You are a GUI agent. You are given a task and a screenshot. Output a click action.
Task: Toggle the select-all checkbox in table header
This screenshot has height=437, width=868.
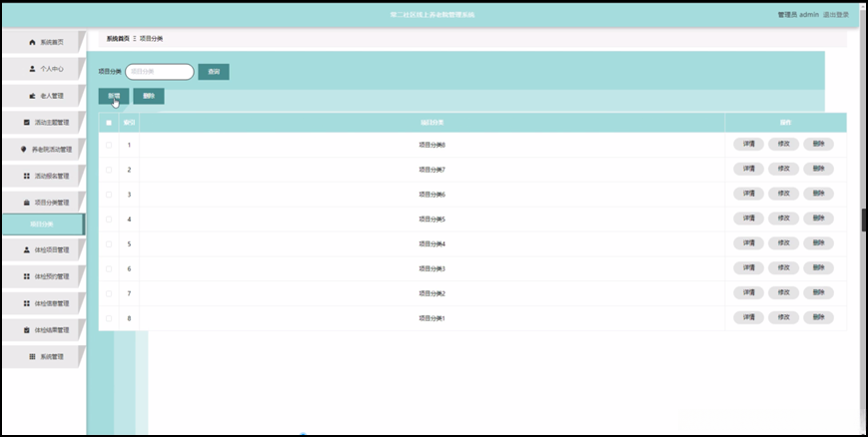click(109, 123)
